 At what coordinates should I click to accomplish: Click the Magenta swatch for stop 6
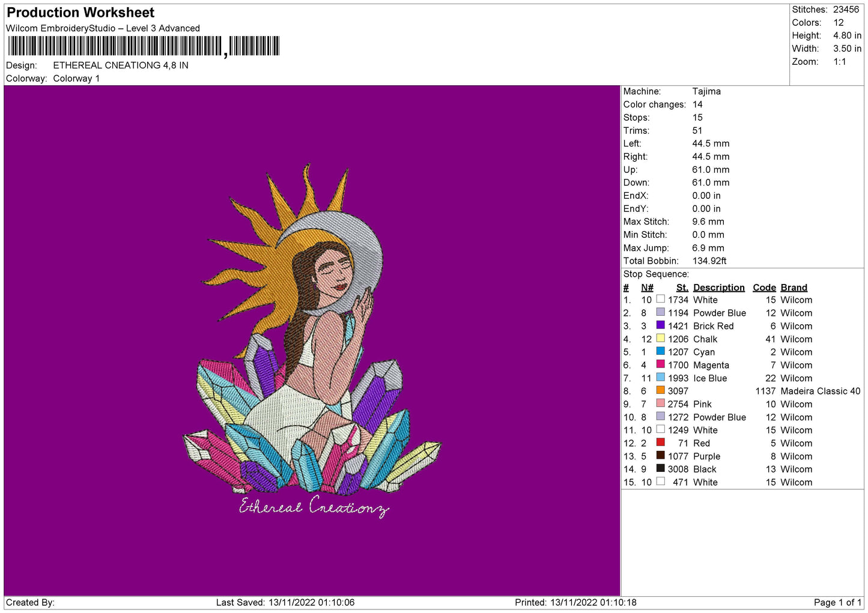click(660, 364)
